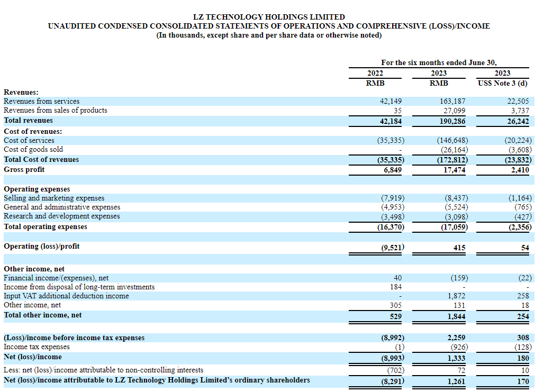Select gross profit value 17,474
The width and height of the screenshot is (535, 392).
click(x=454, y=170)
